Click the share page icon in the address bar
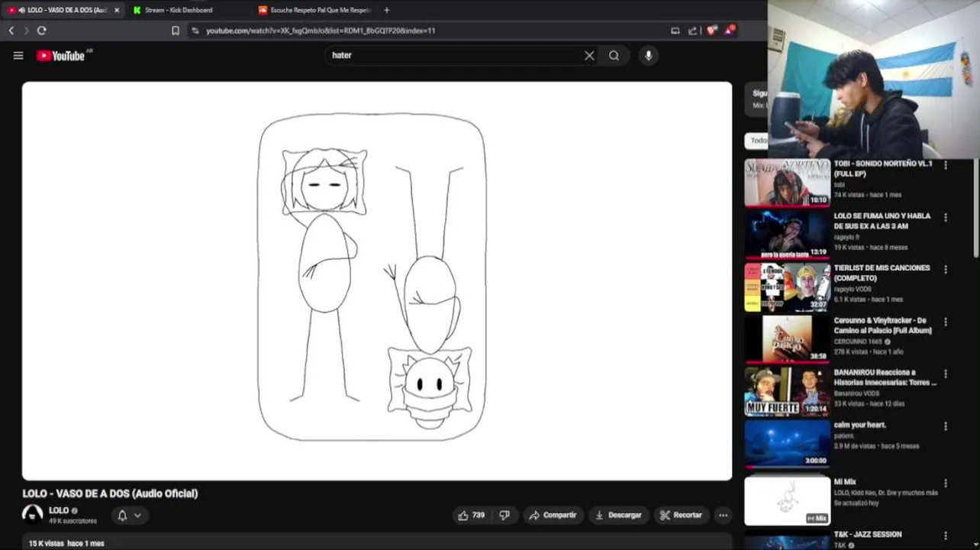 pyautogui.click(x=692, y=31)
